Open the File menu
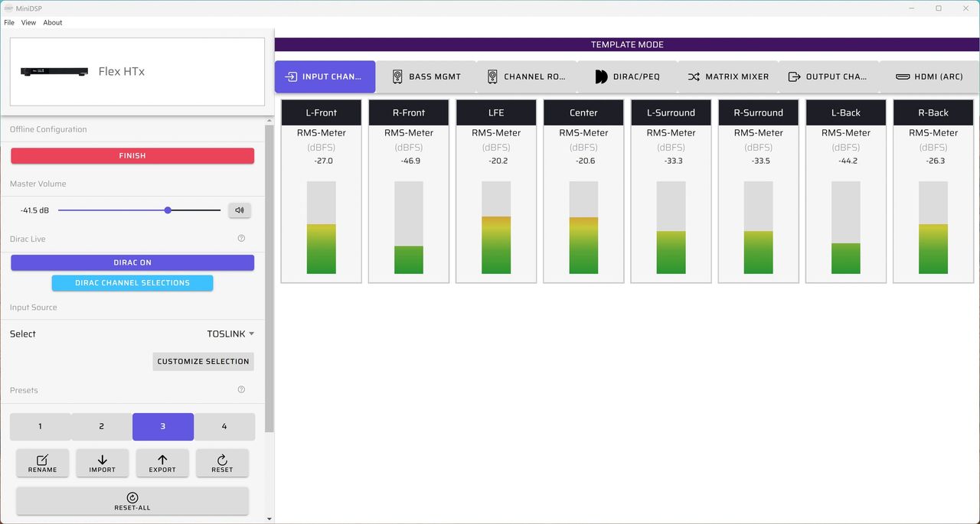 point(9,22)
